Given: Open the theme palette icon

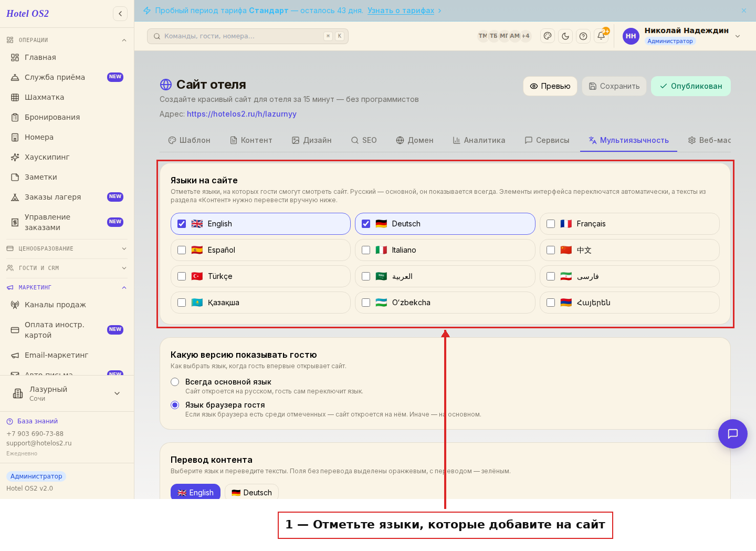Looking at the screenshot, I should (548, 36).
